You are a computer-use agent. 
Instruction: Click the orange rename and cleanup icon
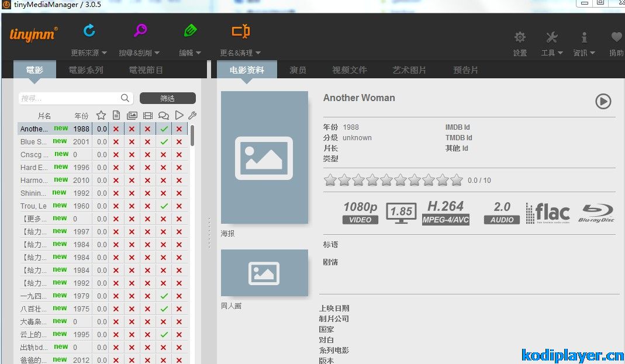pyautogui.click(x=241, y=31)
